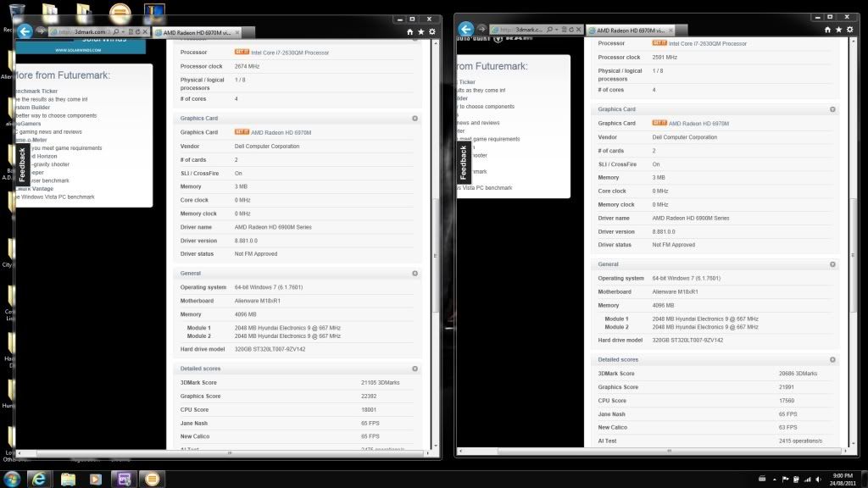Screen dimensions: 868x488
Task: Open Intel Core i7-2630QM Processor link, left window
Action: pyautogui.click(x=290, y=53)
